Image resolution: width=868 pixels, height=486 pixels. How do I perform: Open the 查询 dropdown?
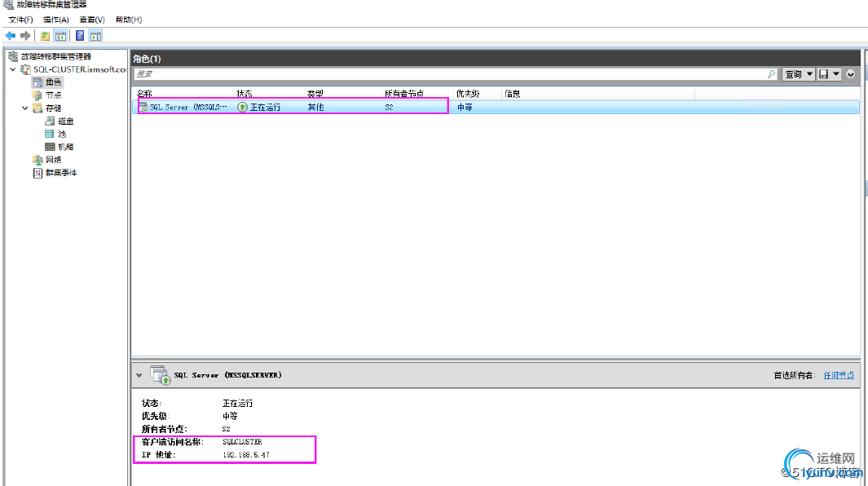pos(798,74)
